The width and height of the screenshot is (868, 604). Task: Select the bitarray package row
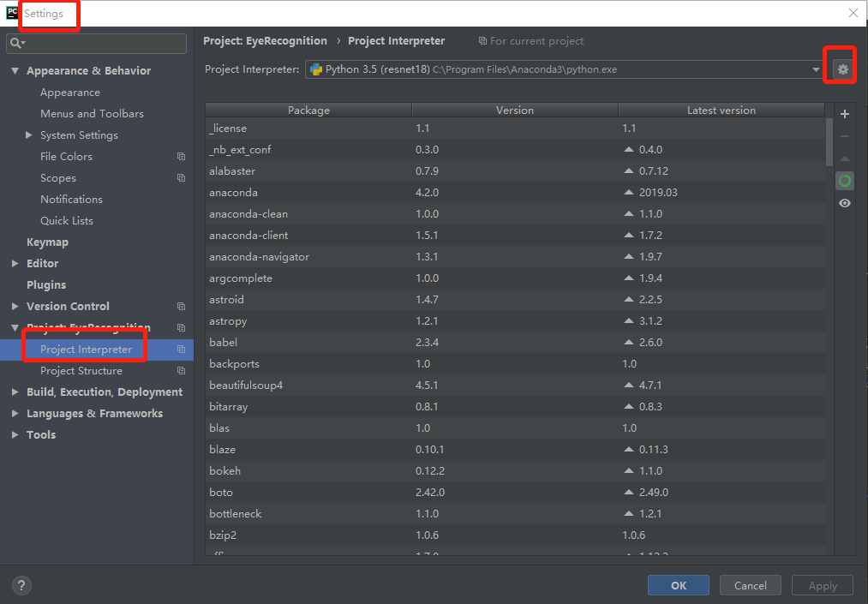(x=515, y=406)
